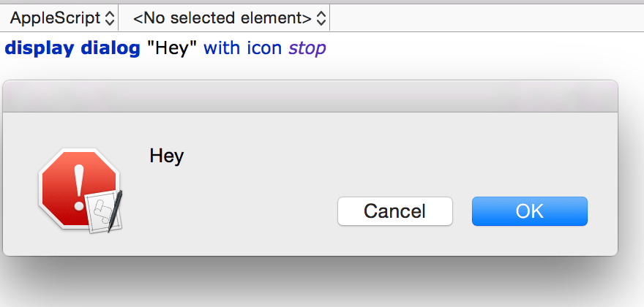Select the italic stop constant in the script
Viewport: 644px width, 307px height.
(x=307, y=49)
